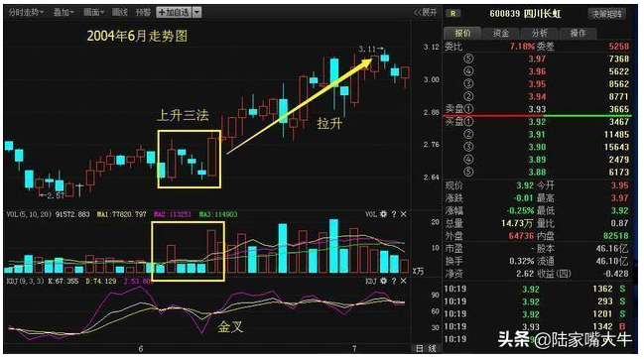
Task: Select the 日线 period label
Action: 426,348
